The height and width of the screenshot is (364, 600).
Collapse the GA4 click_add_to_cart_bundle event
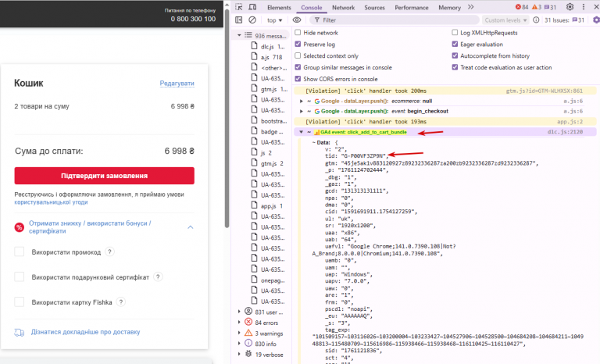pyautogui.click(x=301, y=132)
